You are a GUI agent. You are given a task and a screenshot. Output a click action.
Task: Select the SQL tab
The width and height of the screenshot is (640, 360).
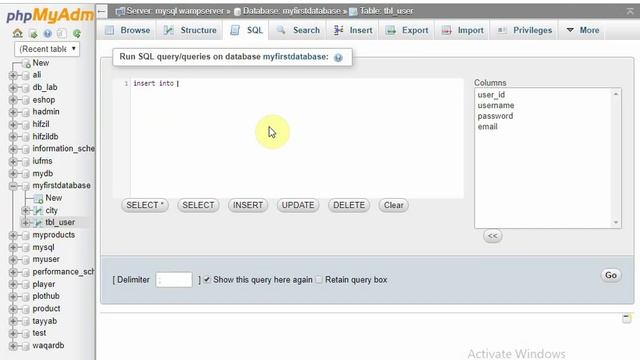point(246,30)
